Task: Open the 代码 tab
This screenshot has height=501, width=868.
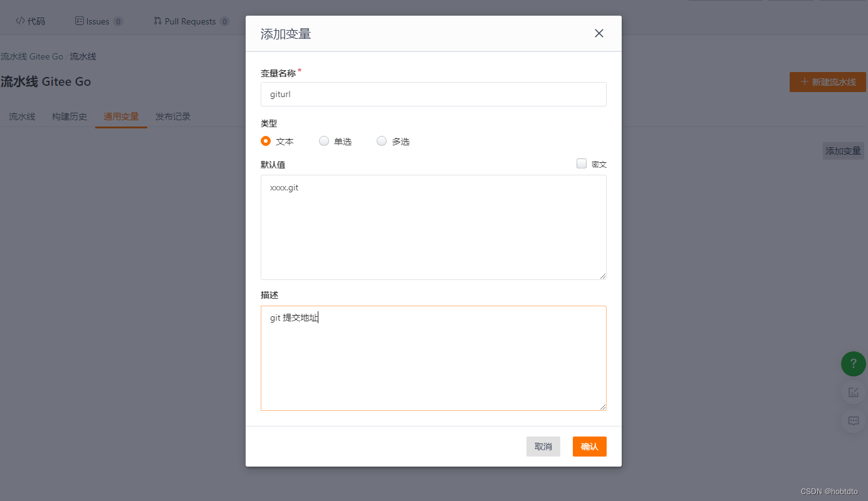Action: pos(30,21)
